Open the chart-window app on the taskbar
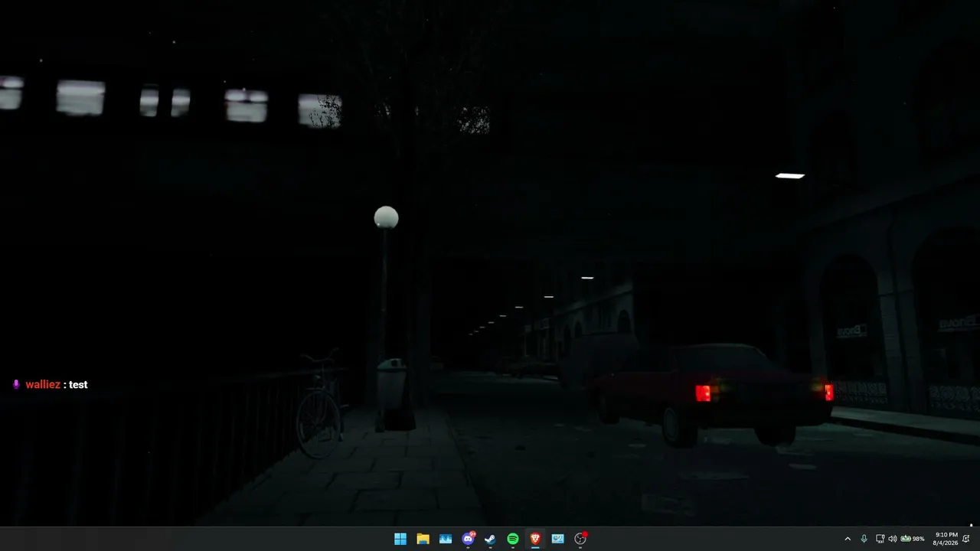980x551 pixels. [558, 539]
